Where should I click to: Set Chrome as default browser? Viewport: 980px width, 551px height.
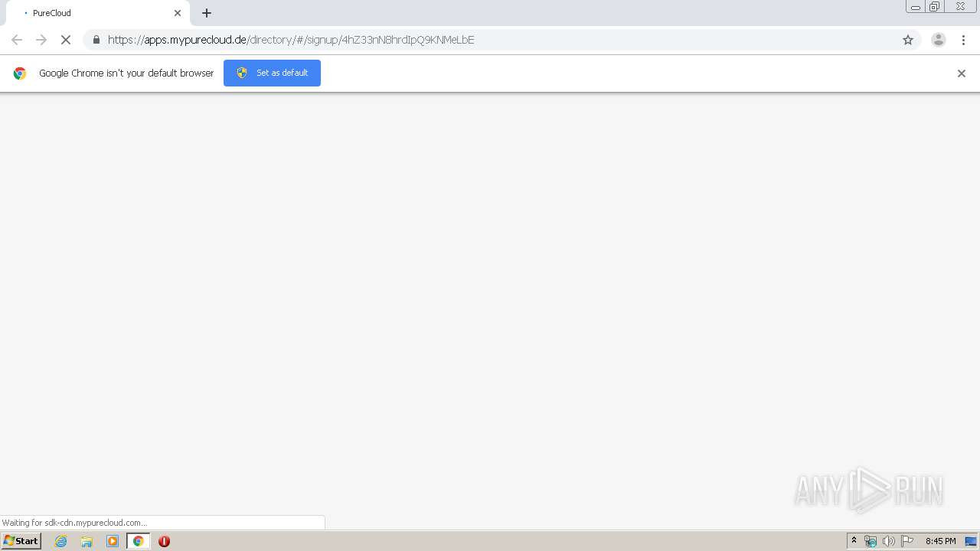272,73
